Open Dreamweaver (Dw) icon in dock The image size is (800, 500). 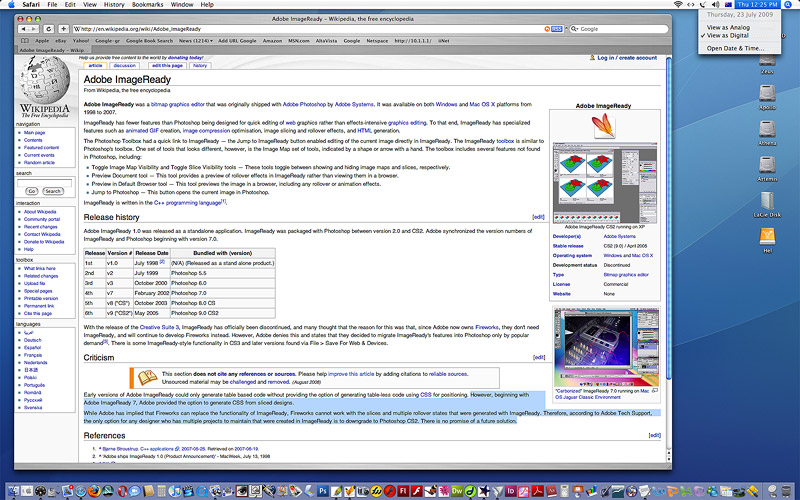click(457, 491)
